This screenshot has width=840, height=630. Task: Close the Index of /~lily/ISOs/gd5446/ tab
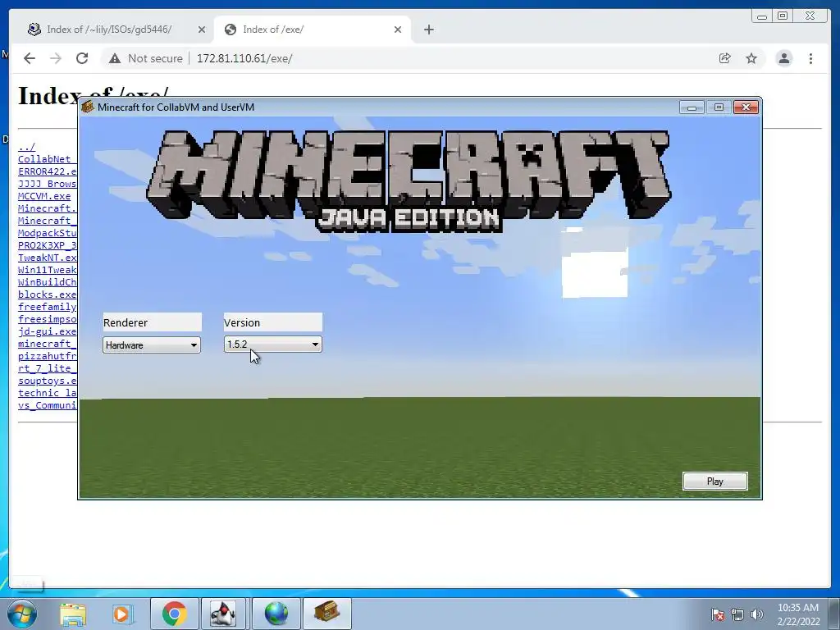(x=202, y=30)
